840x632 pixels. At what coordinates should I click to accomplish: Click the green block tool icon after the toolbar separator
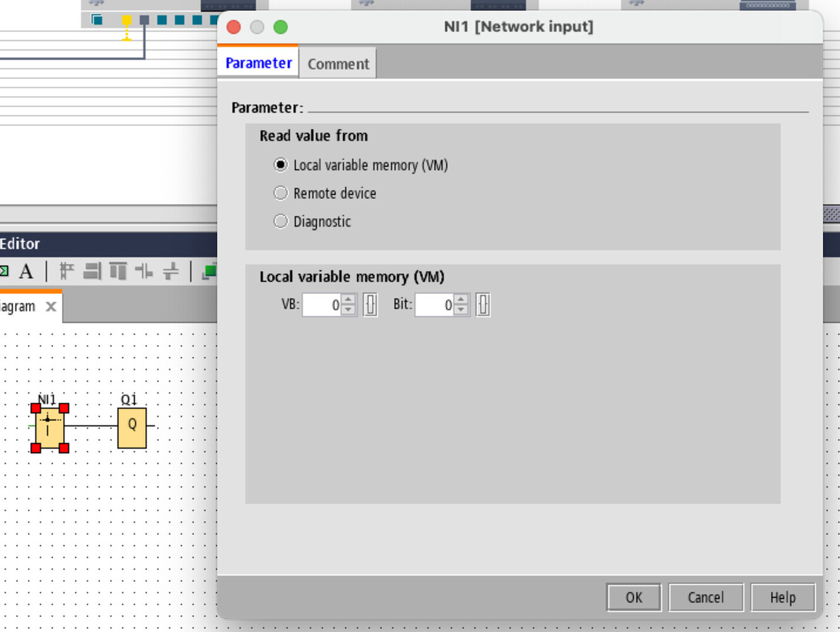(x=208, y=271)
